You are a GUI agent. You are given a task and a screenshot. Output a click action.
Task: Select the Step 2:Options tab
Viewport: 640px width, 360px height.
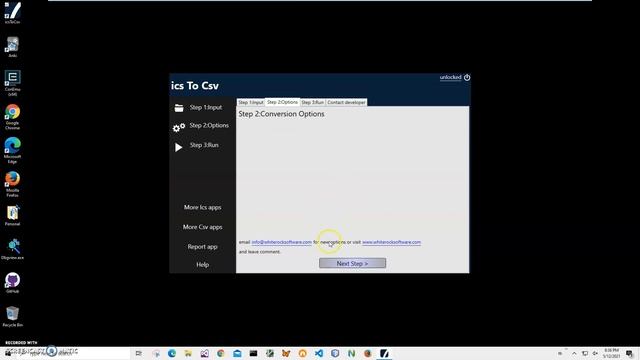tap(282, 102)
